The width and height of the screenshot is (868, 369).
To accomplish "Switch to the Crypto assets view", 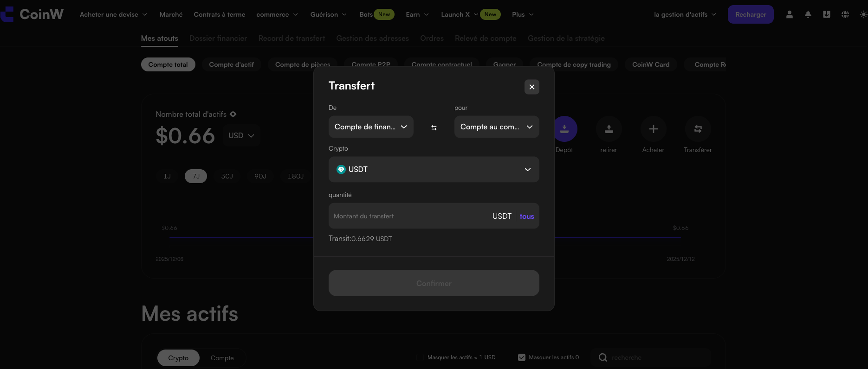I will pyautogui.click(x=178, y=358).
